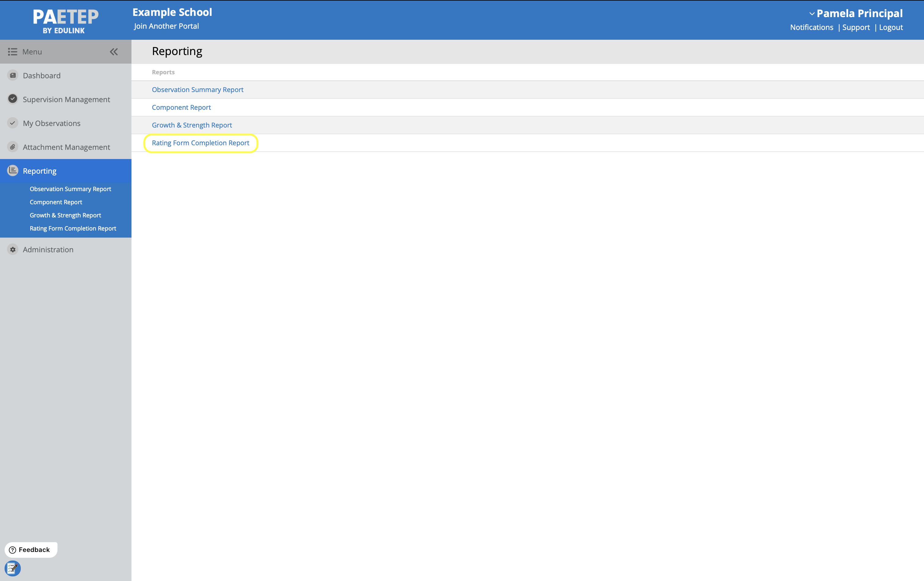Click the Menu list icon
The width and height of the screenshot is (924, 581).
coord(13,51)
